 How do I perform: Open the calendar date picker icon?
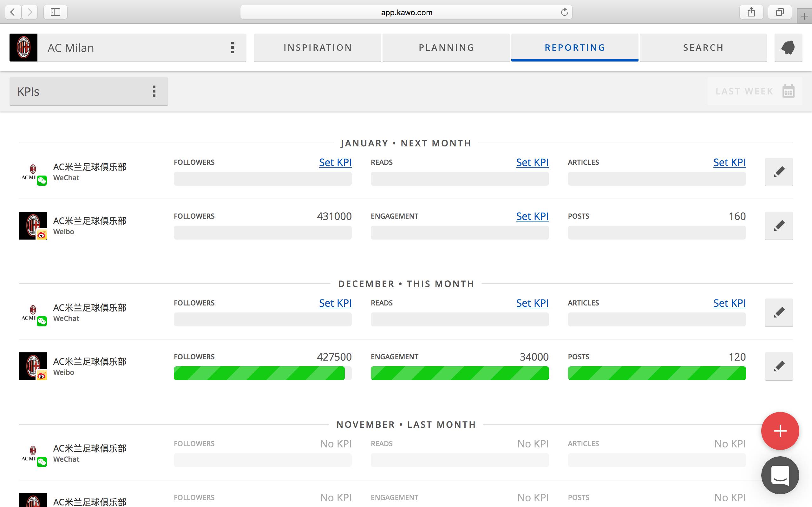(788, 91)
